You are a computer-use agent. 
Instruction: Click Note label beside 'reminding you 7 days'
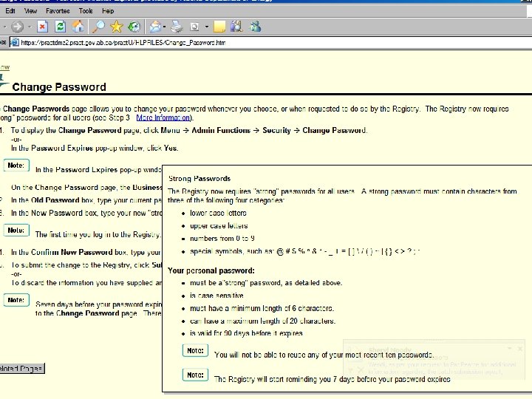click(x=195, y=375)
